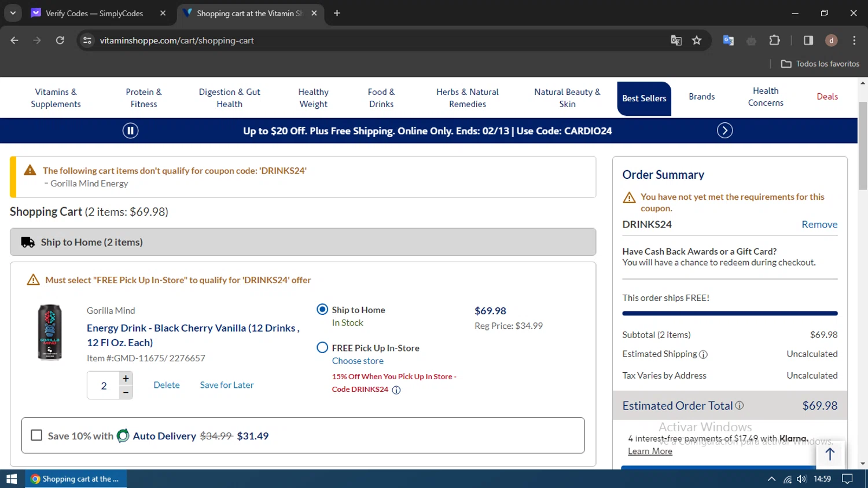Image resolution: width=868 pixels, height=488 pixels.
Task: Click the scroll-to-top arrow button
Action: 830,454
